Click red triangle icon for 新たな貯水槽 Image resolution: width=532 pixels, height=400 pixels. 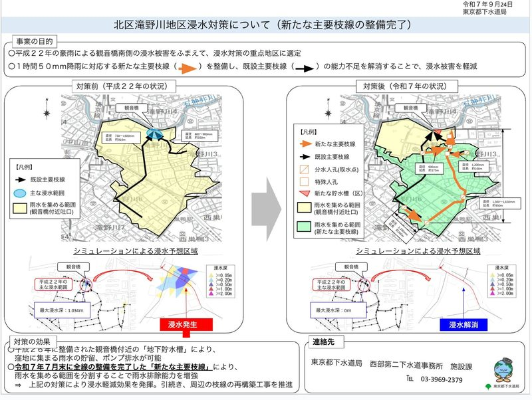(305, 193)
